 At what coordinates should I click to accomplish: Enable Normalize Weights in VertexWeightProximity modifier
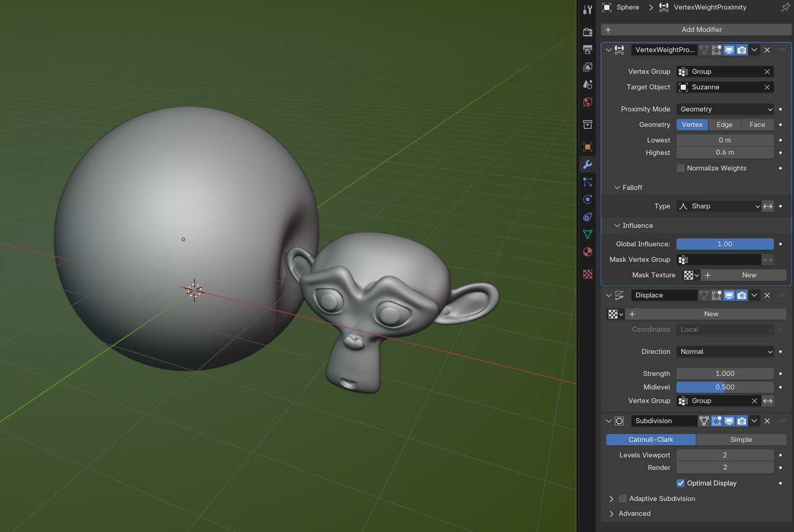(680, 168)
